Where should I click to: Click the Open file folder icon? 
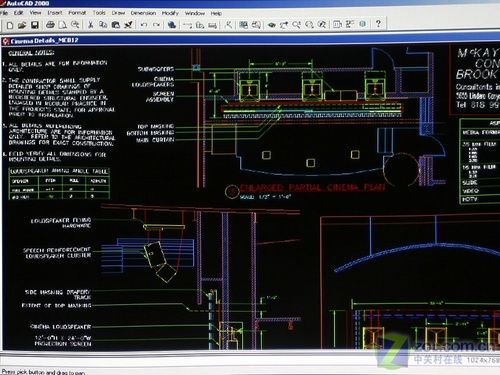[22, 25]
